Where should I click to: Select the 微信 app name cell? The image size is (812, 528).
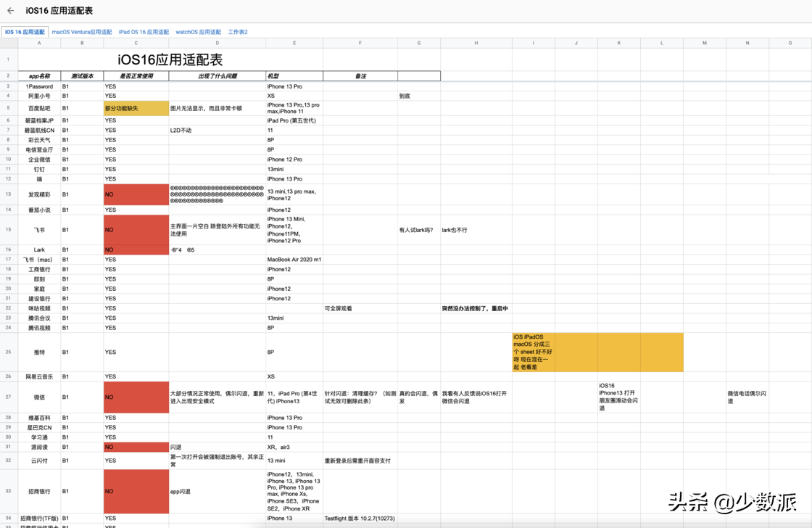point(39,397)
